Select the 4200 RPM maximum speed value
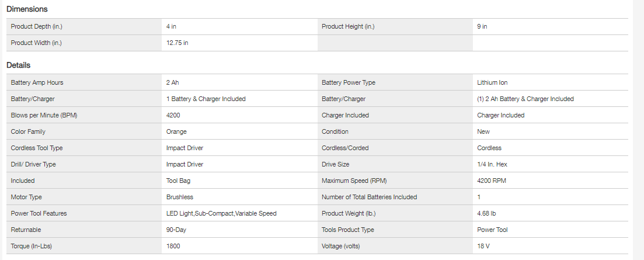The height and width of the screenshot is (260, 644). pos(492,181)
